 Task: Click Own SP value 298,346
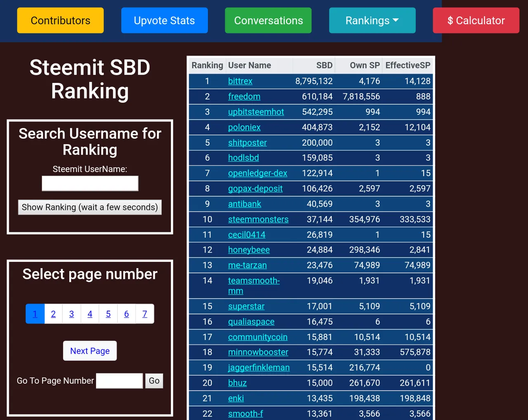(x=365, y=250)
